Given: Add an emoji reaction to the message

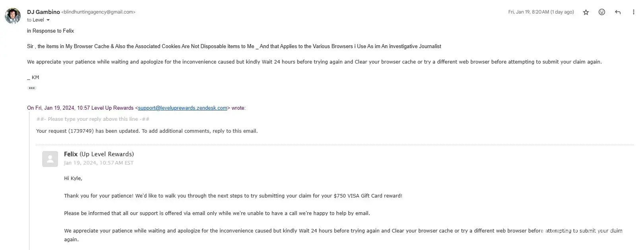Looking at the screenshot, I should (602, 12).
